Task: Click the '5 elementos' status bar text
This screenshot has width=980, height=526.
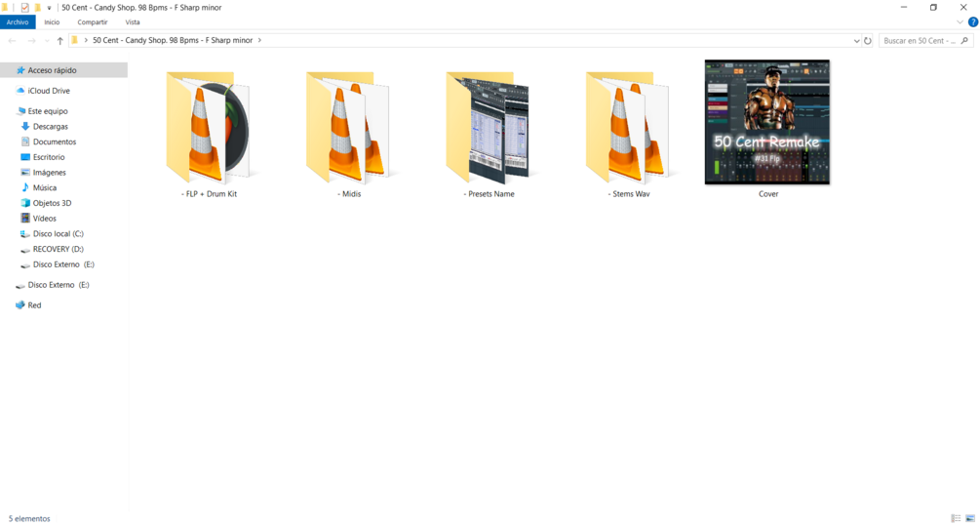Action: click(x=29, y=518)
